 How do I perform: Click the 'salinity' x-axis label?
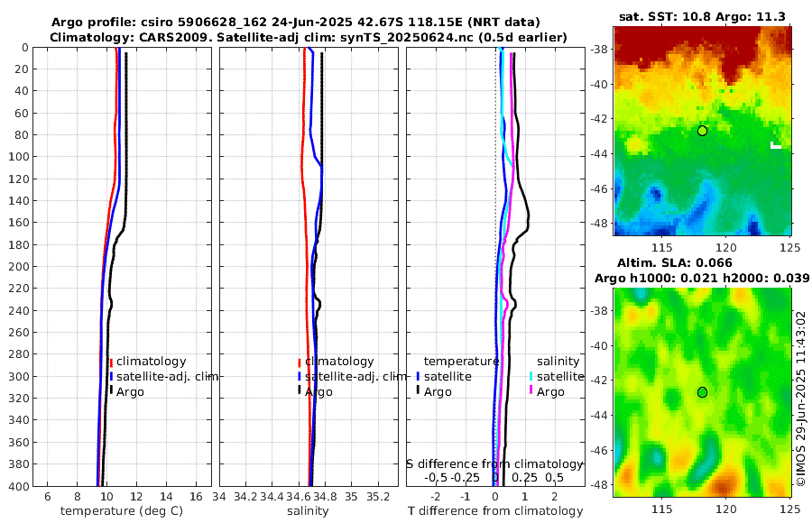pos(309,511)
